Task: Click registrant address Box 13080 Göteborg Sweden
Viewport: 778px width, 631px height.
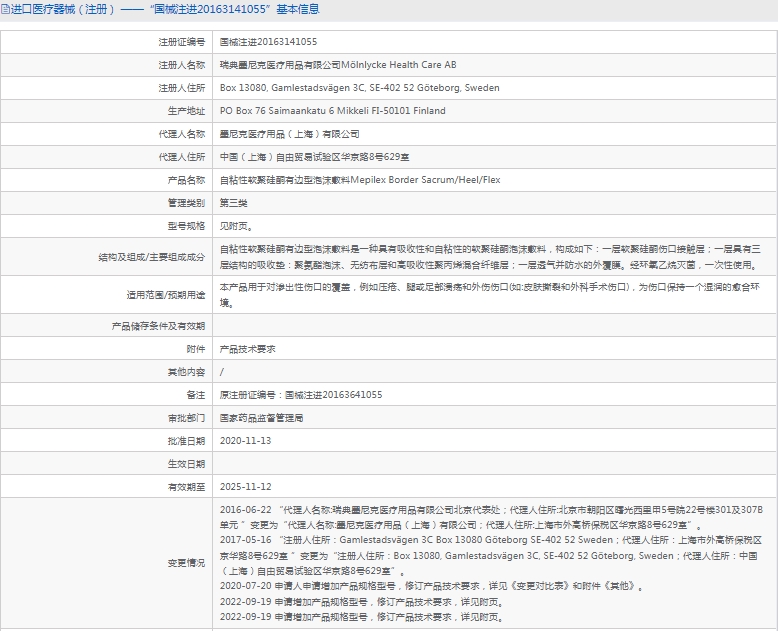Action: tap(360, 88)
